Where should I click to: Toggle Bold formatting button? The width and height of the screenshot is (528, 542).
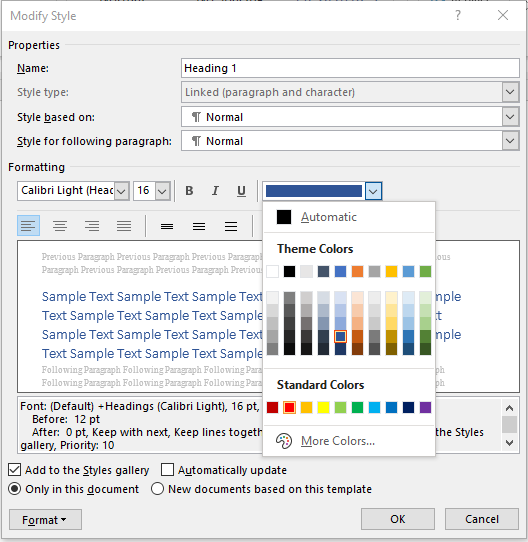[x=189, y=191]
